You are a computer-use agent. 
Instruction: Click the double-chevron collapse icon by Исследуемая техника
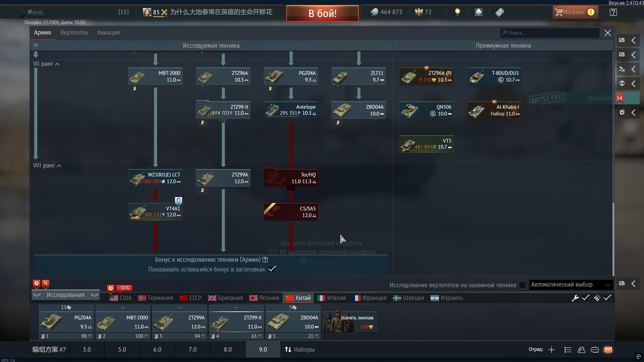click(x=36, y=45)
